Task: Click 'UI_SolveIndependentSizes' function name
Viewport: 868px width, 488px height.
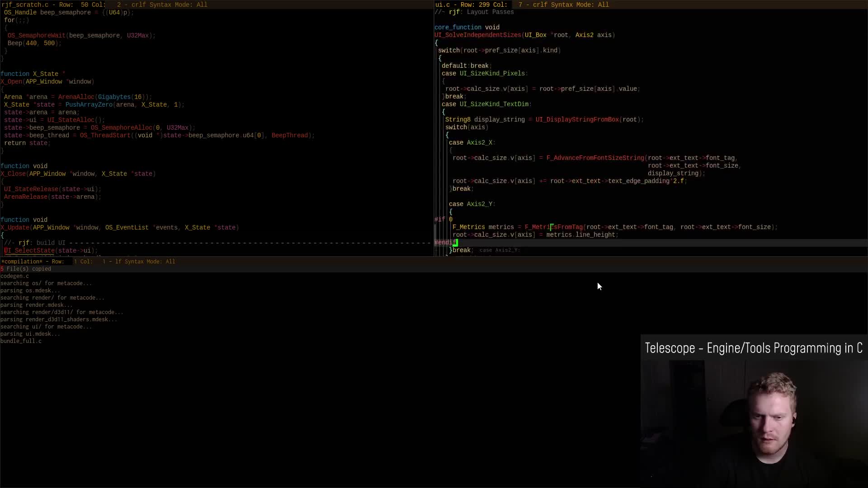Action: [478, 35]
